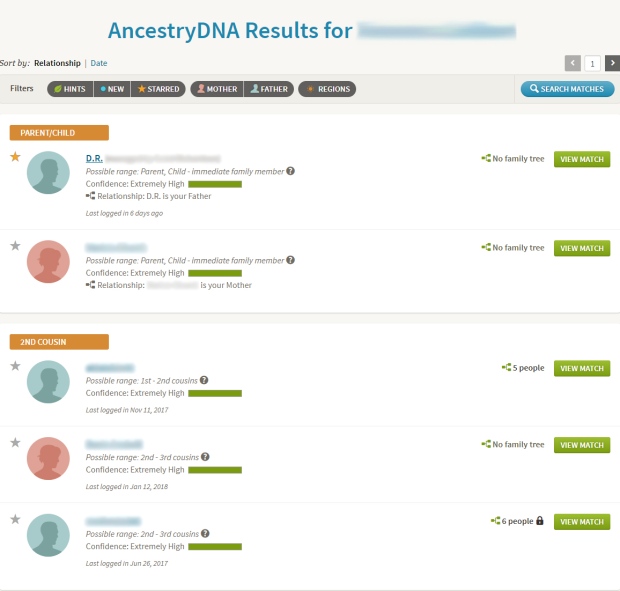Filter matches by Hints
Viewport: 620px width, 591px height.
pyautogui.click(x=70, y=89)
